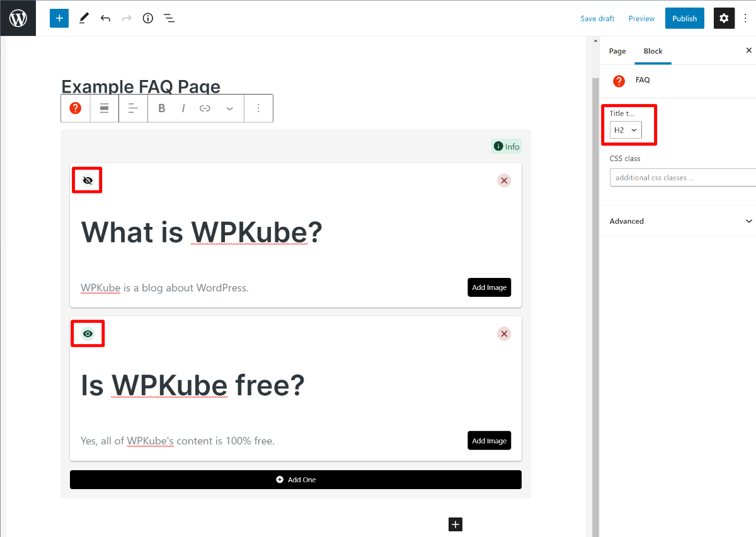Save the draft
This screenshot has width=756, height=537.
tap(597, 18)
